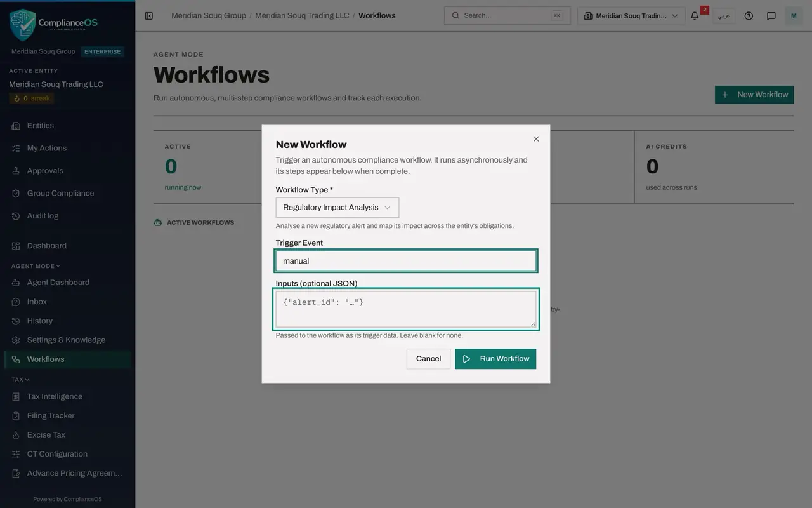812x508 pixels.
Task: Open History in the sidebar
Action: pos(68,321)
